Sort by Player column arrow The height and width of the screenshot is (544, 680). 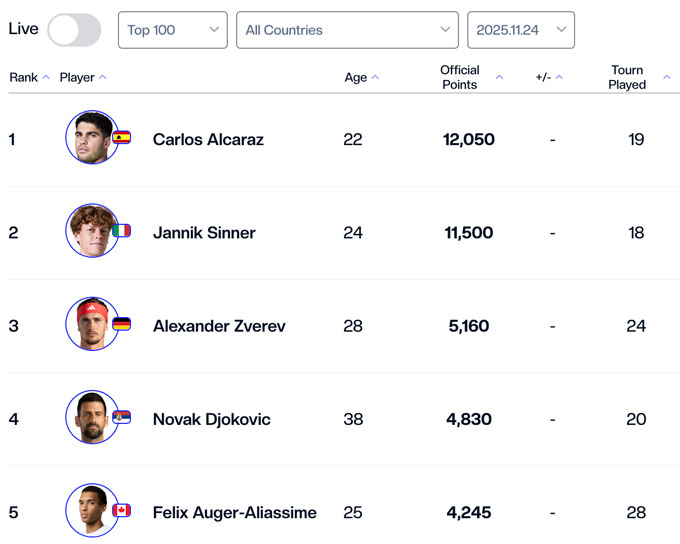tap(103, 78)
